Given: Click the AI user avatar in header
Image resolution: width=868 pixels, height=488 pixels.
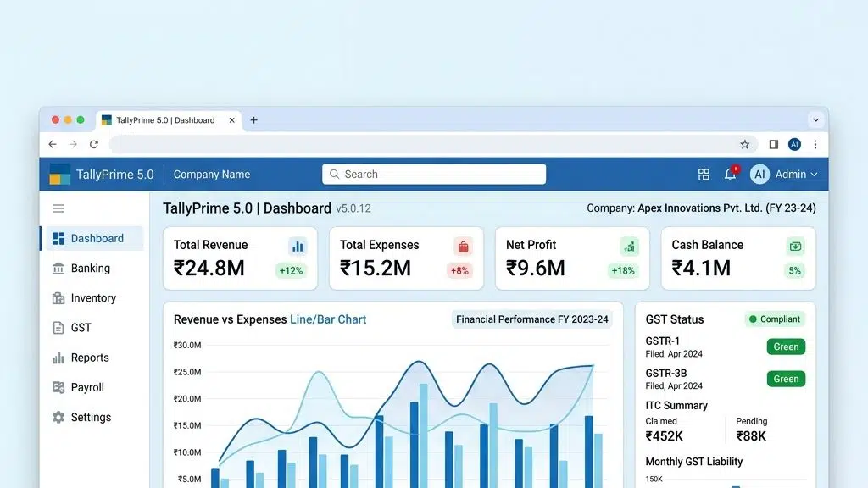Looking at the screenshot, I should [759, 175].
